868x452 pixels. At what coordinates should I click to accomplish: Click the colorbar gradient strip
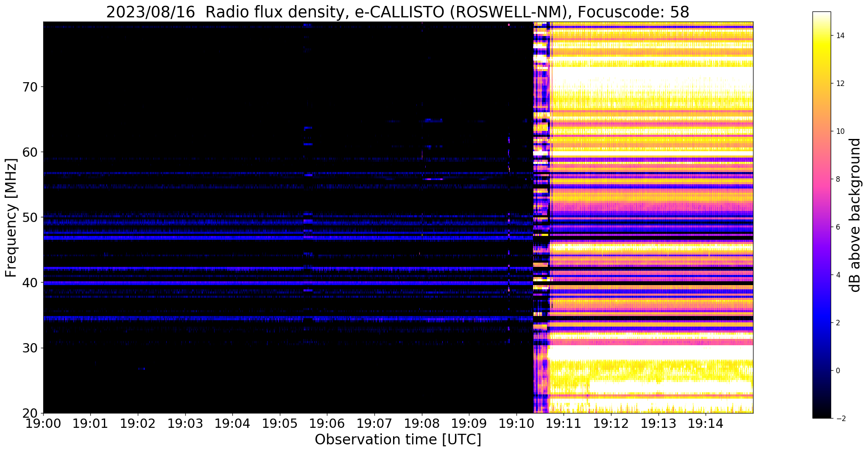click(x=821, y=215)
